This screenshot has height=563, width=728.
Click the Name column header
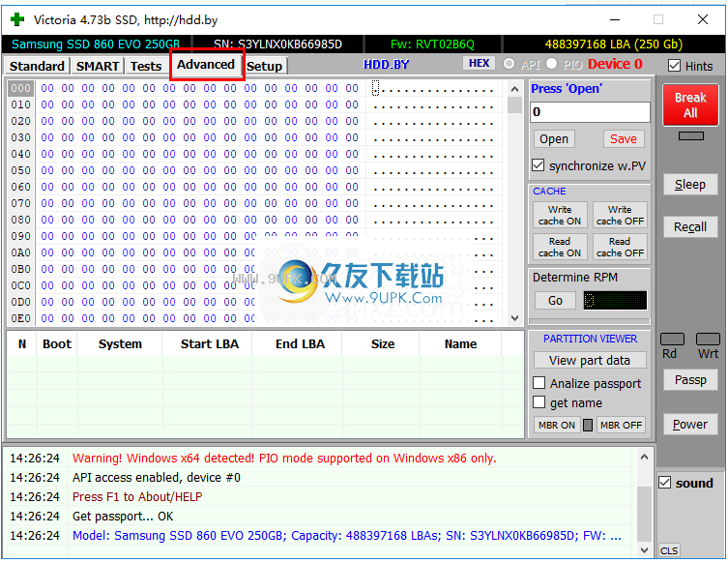click(x=460, y=343)
